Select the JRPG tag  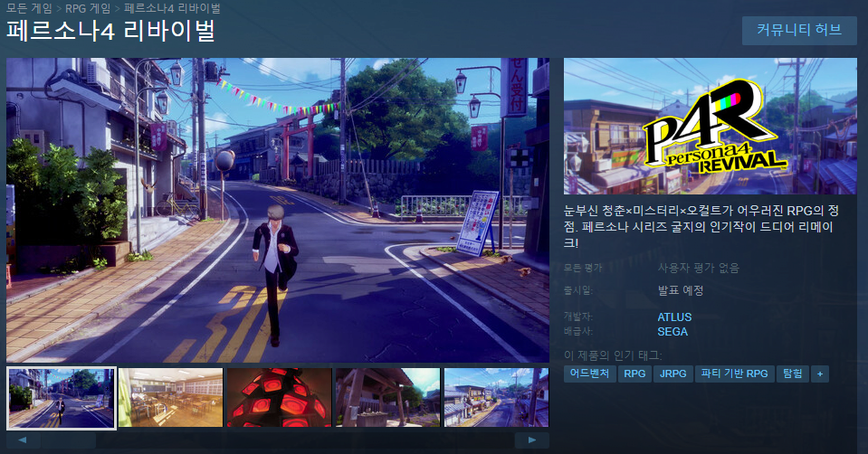672,374
